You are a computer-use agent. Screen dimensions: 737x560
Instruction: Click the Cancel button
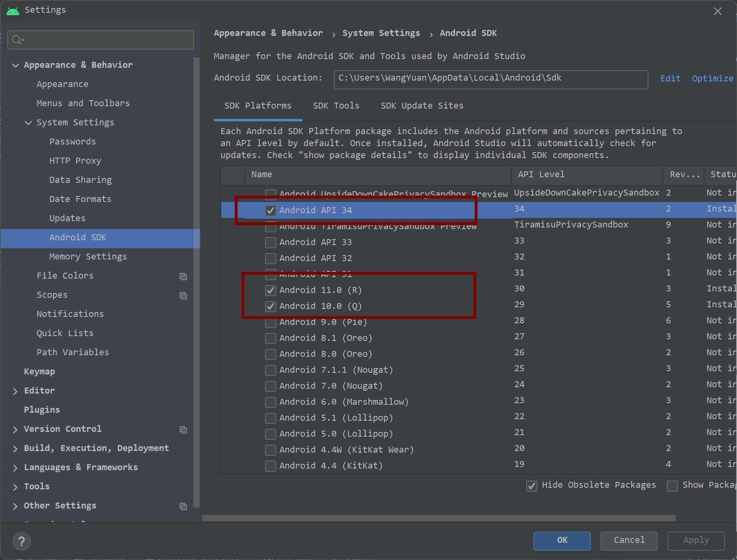pos(629,540)
